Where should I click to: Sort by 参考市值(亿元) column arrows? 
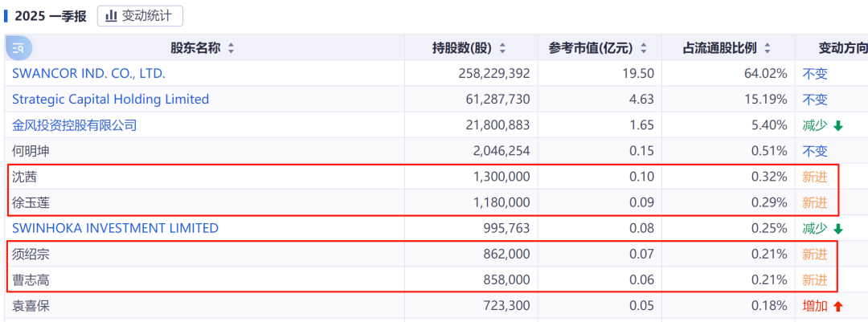click(x=643, y=49)
